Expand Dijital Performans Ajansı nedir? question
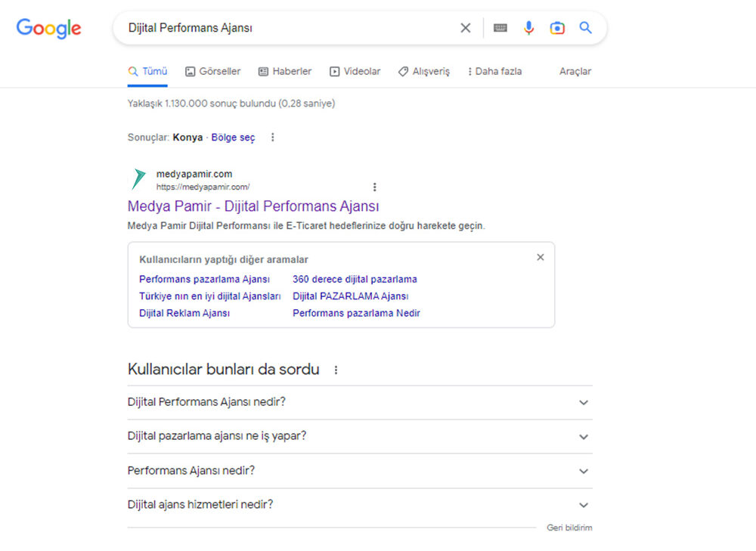This screenshot has height=551, width=756. click(360, 402)
